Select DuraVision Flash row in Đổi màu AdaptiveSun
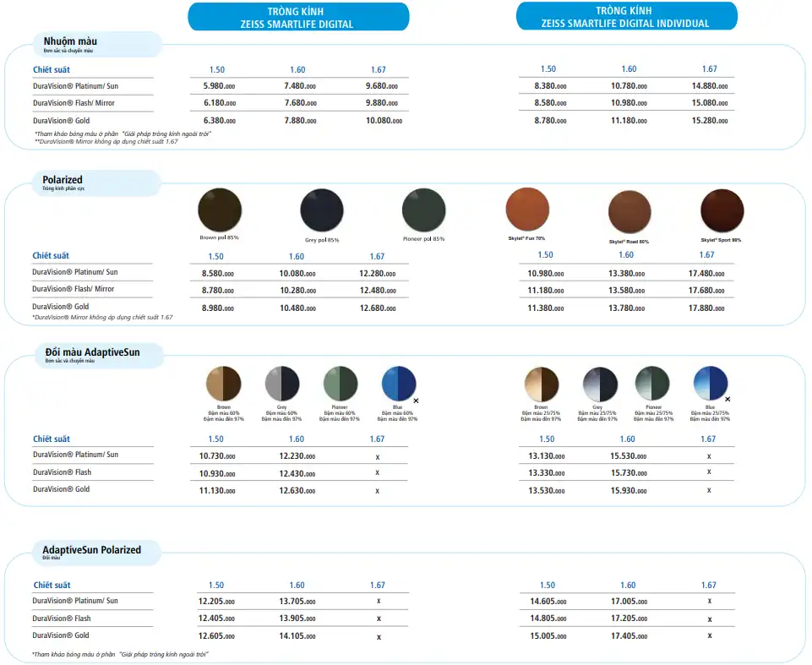812x665 pixels. tap(63, 472)
